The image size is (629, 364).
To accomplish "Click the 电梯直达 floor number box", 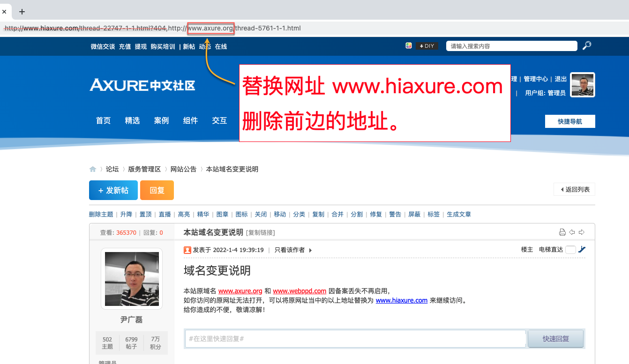I will point(570,250).
